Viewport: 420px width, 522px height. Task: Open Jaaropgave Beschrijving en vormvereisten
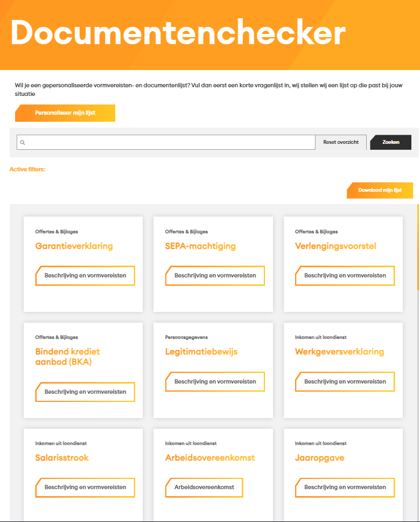tap(345, 487)
